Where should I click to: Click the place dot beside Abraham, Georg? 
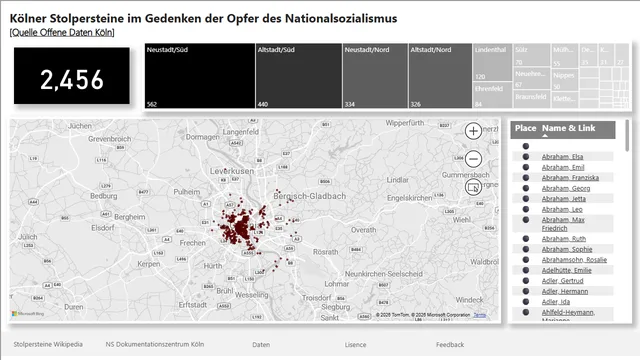526,188
